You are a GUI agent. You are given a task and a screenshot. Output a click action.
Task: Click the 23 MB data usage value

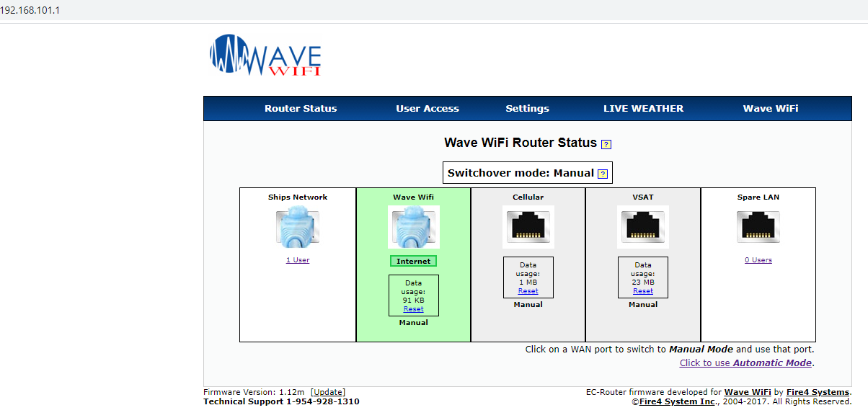click(643, 283)
